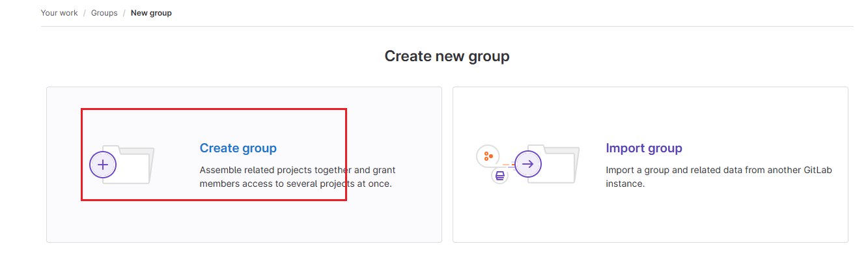Click the orange dots circle icon
868x274 pixels.
pos(487,156)
